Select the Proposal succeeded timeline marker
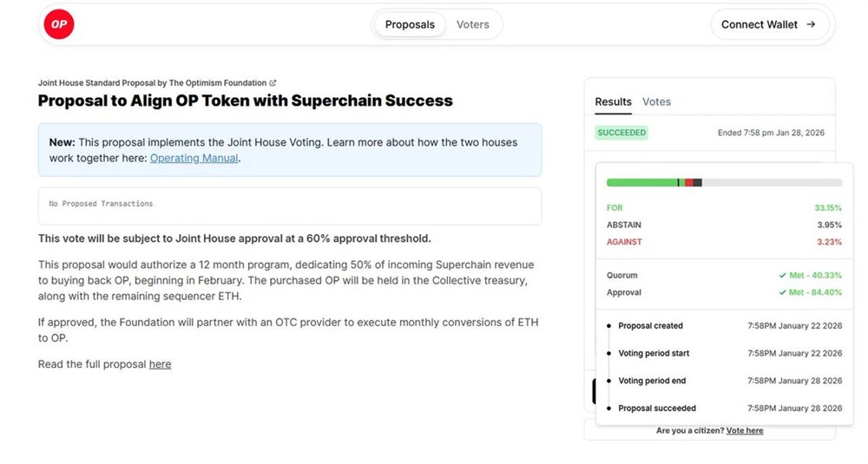Screen dimensions: 868x464 (608, 408)
